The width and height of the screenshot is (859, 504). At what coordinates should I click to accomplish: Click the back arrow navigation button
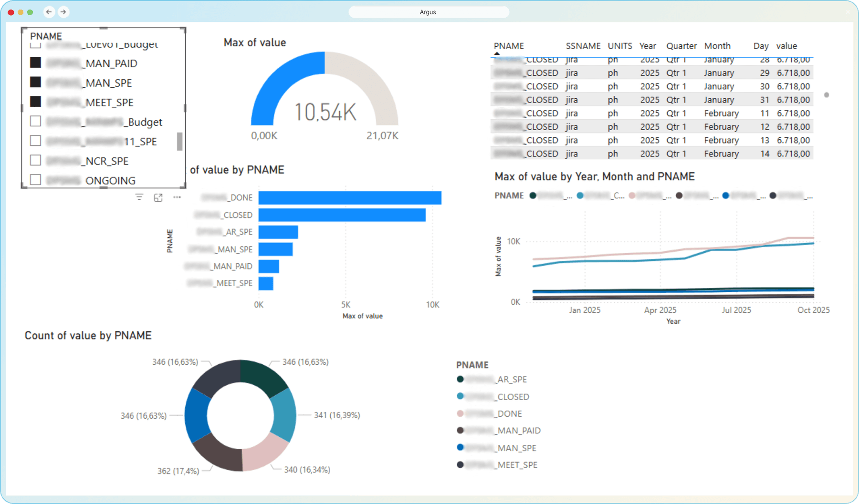pos(49,12)
